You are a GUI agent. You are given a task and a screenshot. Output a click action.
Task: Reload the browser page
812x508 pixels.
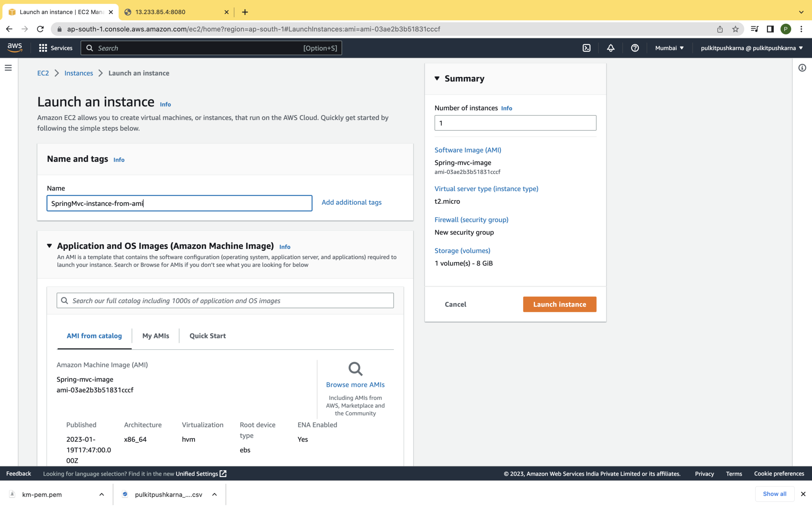click(x=40, y=29)
